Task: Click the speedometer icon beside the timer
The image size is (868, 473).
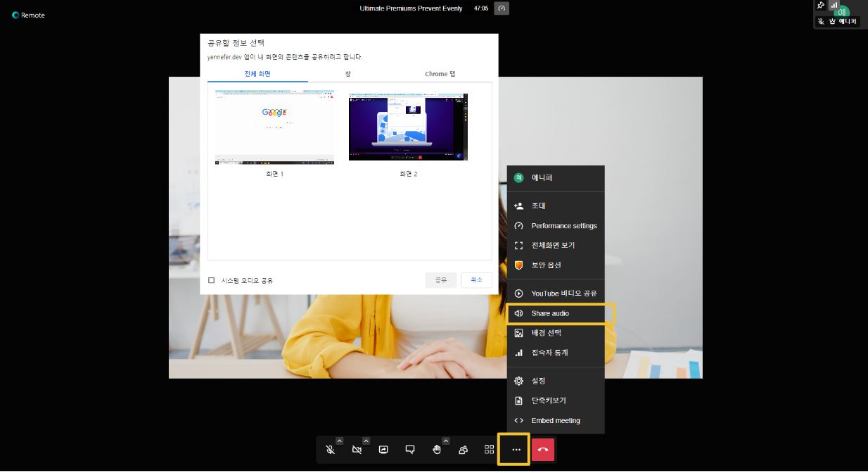Action: point(501,8)
